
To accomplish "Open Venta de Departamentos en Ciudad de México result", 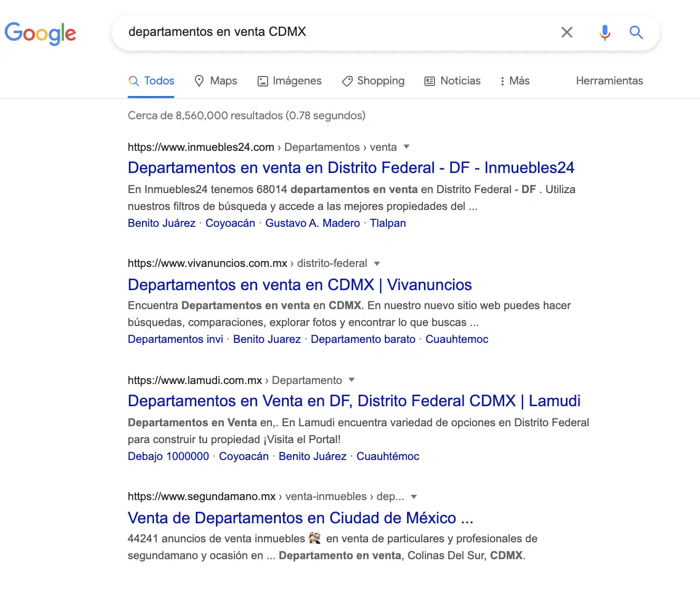I will coord(300,518).
